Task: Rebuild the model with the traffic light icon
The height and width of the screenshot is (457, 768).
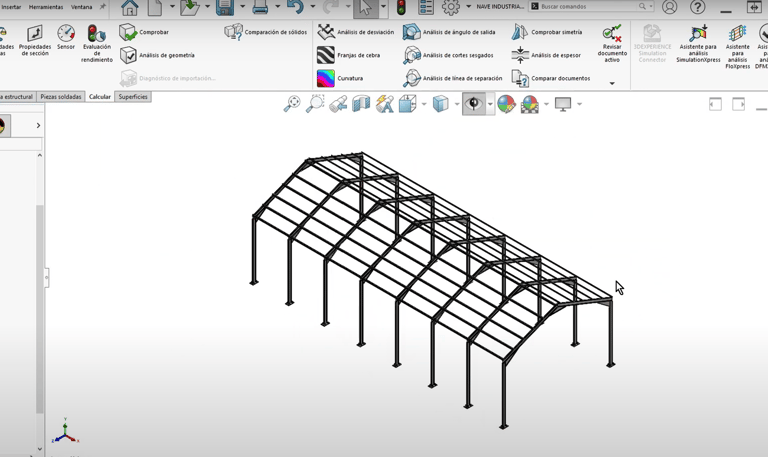Action: (x=401, y=7)
